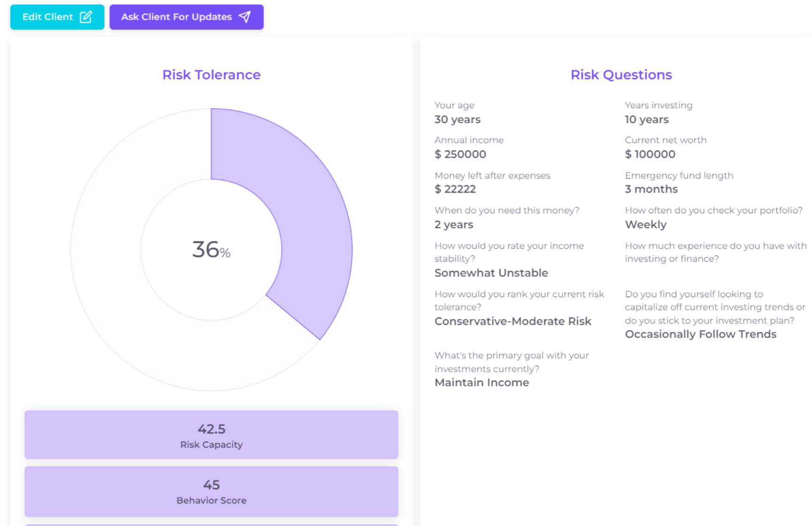
Task: Select the "Occasionally Follow Trends" answer
Action: tap(701, 334)
